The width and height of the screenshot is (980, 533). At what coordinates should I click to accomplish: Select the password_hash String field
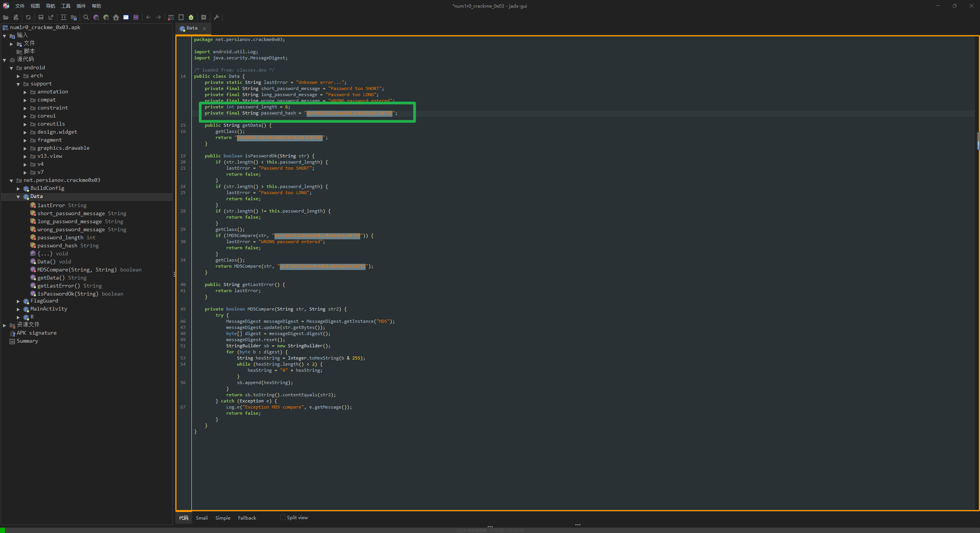68,245
